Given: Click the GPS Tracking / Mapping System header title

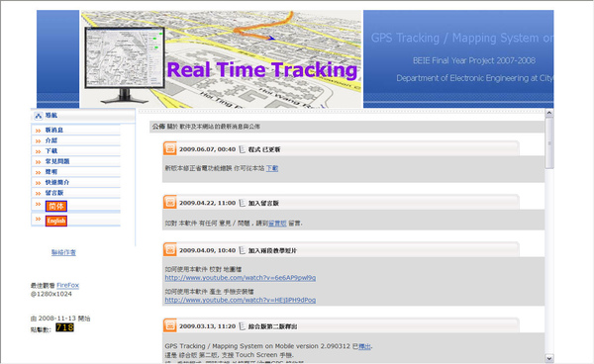Looking at the screenshot, I should [461, 38].
